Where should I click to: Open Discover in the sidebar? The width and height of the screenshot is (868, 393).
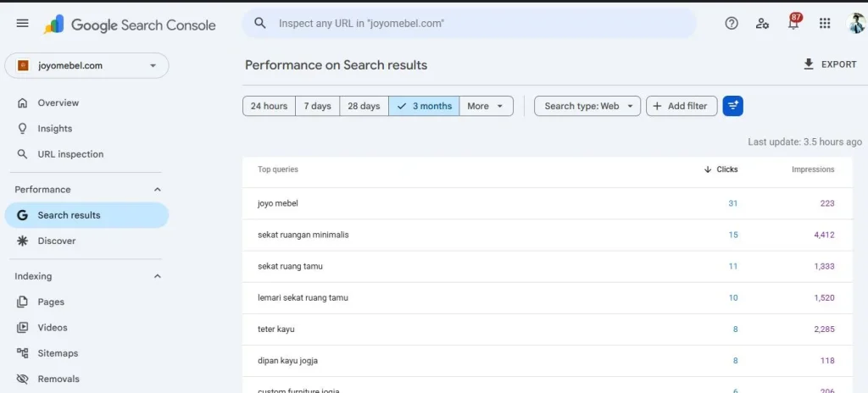tap(86, 241)
